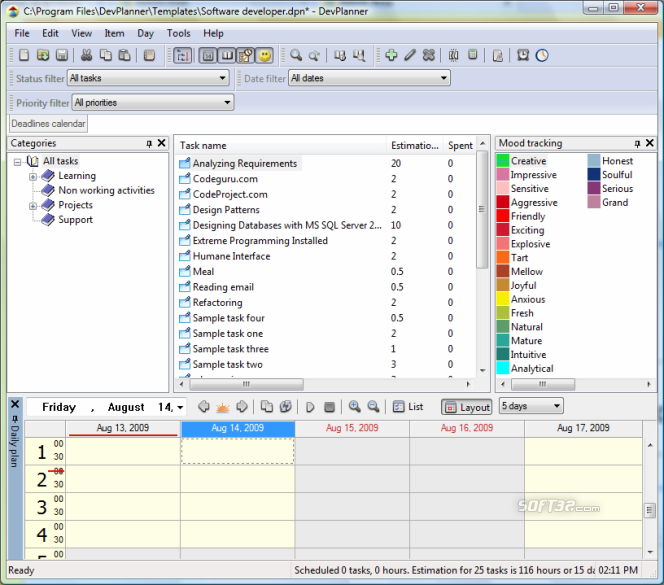Select the Creative green mood swatch
This screenshot has width=664, height=585.
coord(503,161)
